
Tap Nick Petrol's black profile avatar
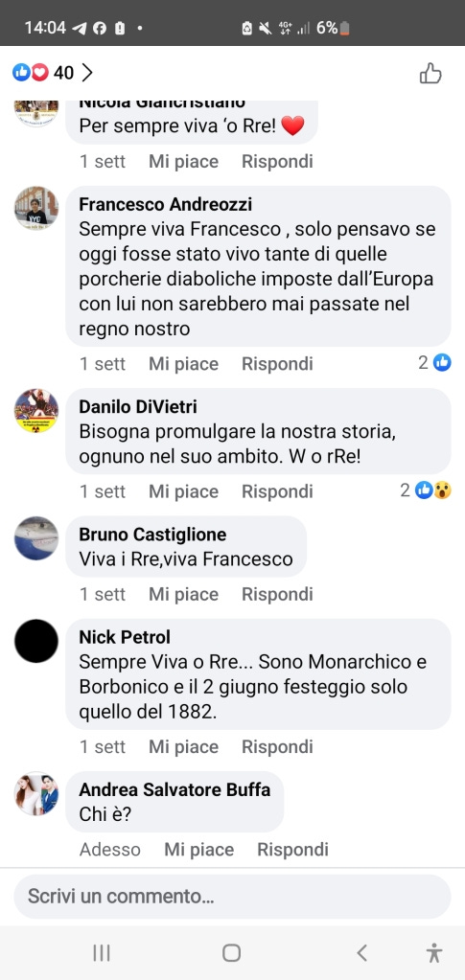[x=36, y=641]
